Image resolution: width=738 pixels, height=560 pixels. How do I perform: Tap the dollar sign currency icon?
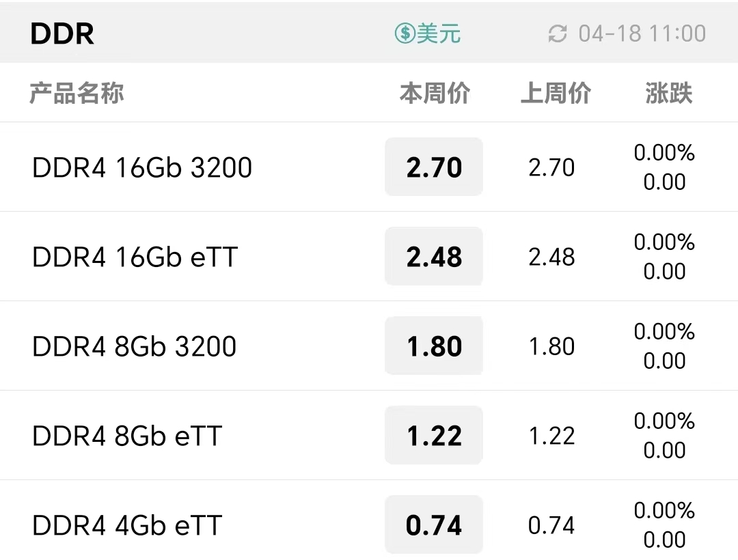click(x=405, y=33)
